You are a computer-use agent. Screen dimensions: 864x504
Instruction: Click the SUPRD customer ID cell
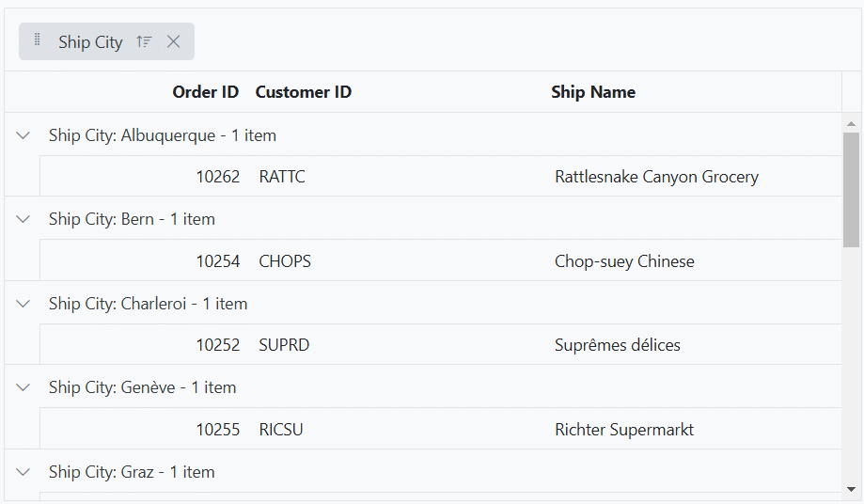(x=284, y=345)
